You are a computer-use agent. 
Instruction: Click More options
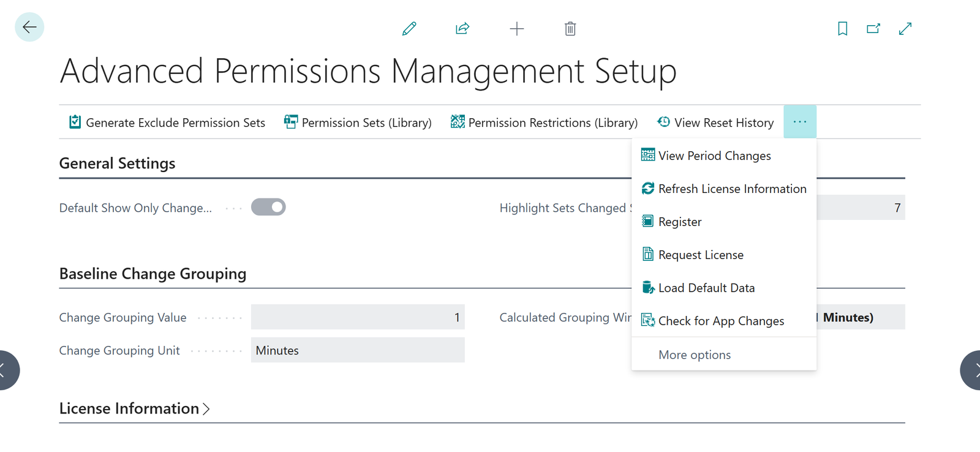[x=724, y=355]
